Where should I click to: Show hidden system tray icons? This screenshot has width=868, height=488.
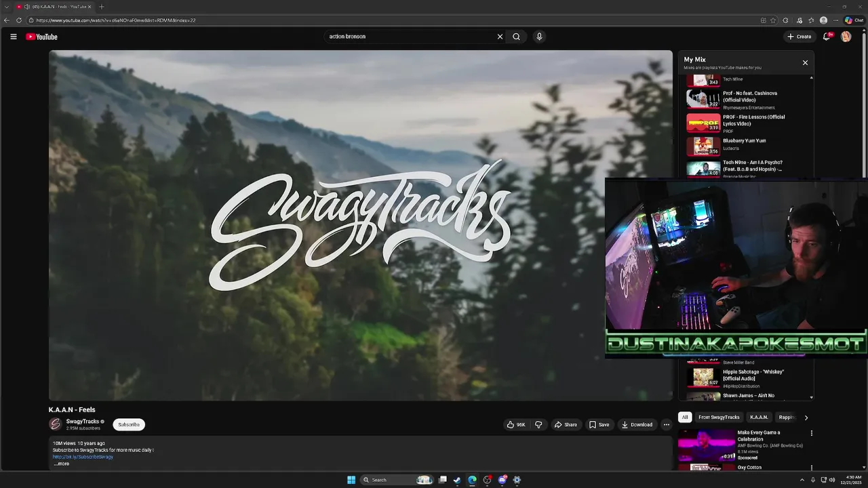click(x=802, y=480)
